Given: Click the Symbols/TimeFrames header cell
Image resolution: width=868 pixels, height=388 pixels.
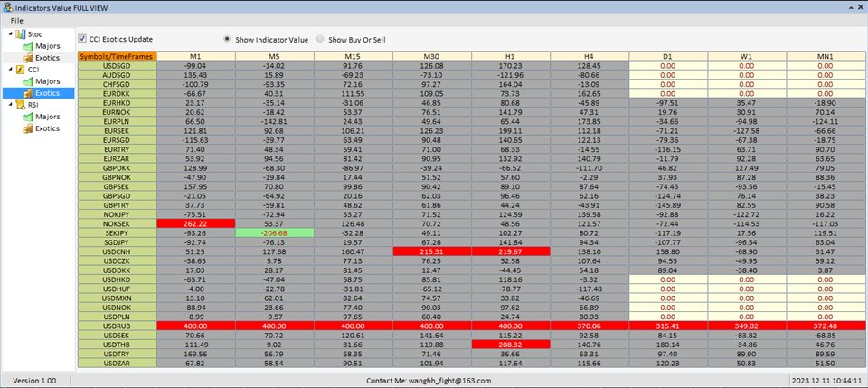Looking at the screenshot, I should tap(118, 56).
